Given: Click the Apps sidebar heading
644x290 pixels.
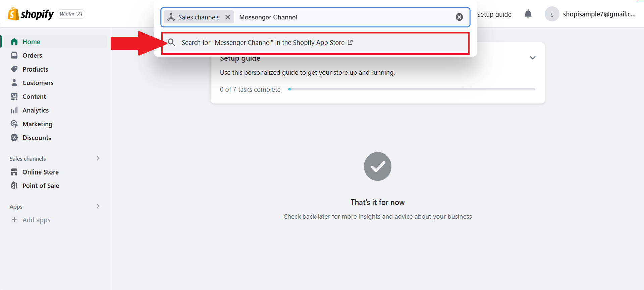Looking at the screenshot, I should pos(16,207).
